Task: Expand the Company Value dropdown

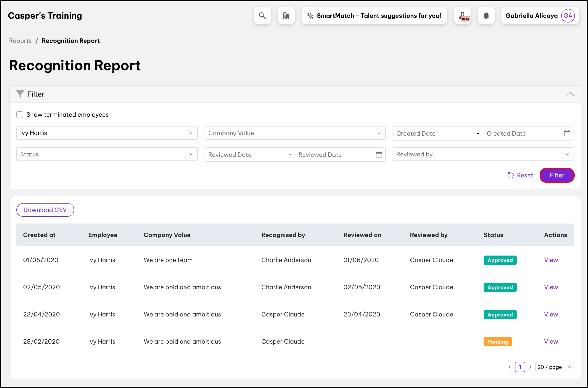Action: pos(295,133)
